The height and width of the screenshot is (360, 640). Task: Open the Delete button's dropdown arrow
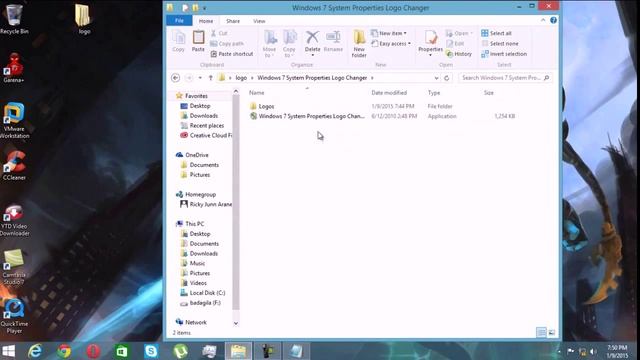pos(312,55)
